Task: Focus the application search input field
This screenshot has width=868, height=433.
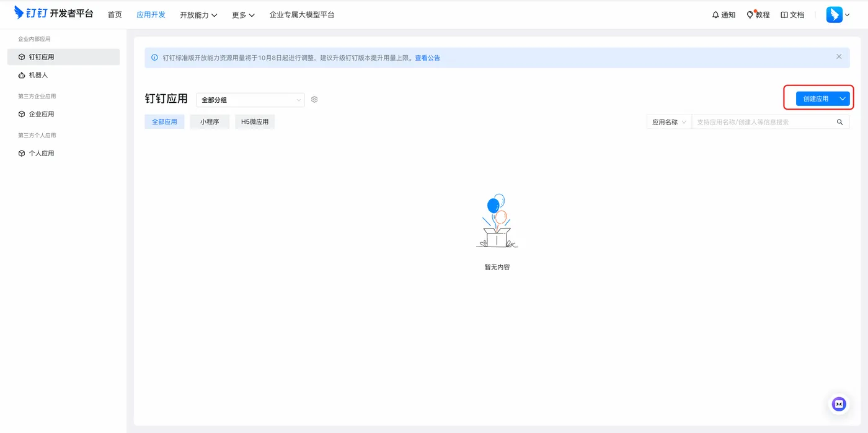Action: click(761, 122)
